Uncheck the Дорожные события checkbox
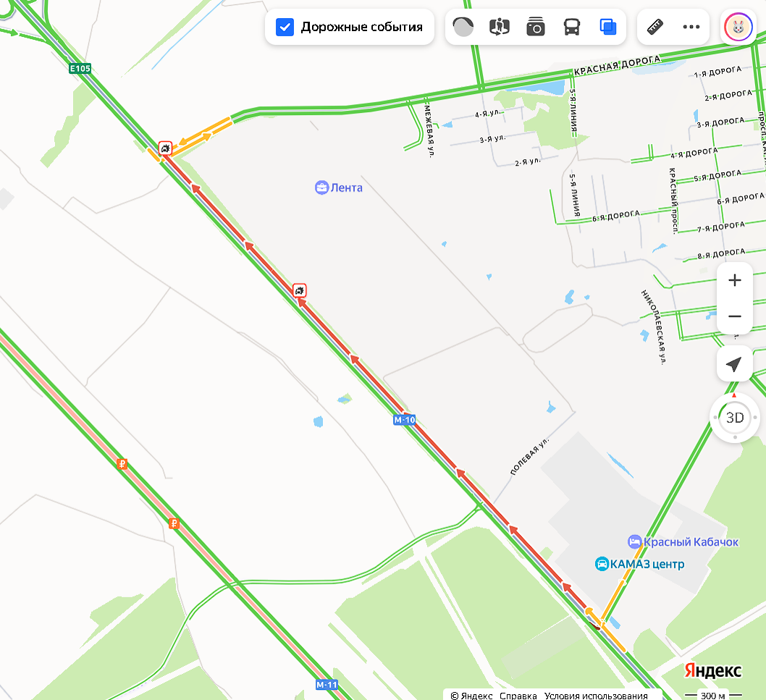Screen dimensions: 766x700 [285, 27]
